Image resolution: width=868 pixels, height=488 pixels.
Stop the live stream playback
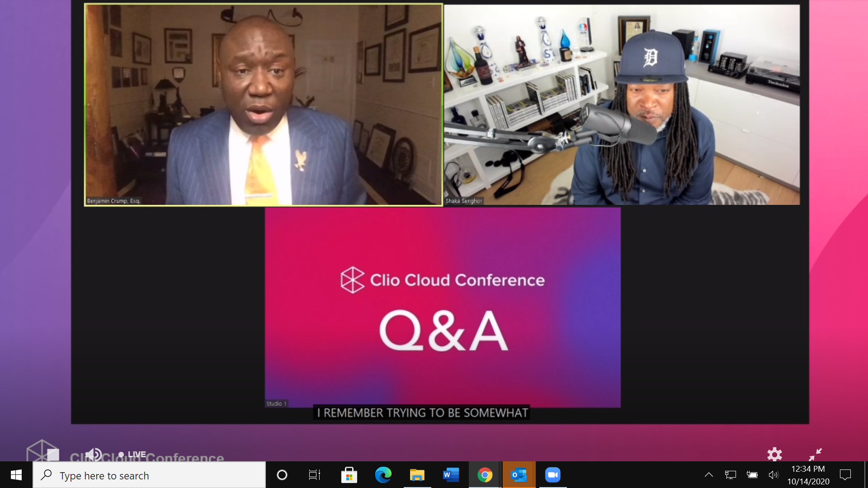(x=53, y=454)
